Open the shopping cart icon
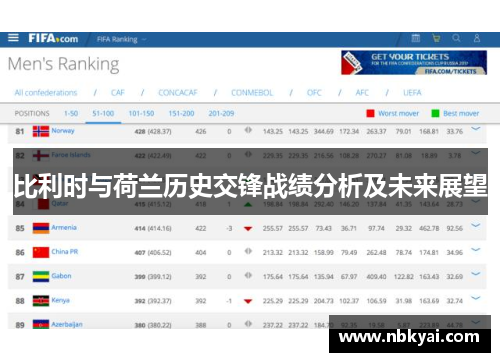 (x=436, y=38)
